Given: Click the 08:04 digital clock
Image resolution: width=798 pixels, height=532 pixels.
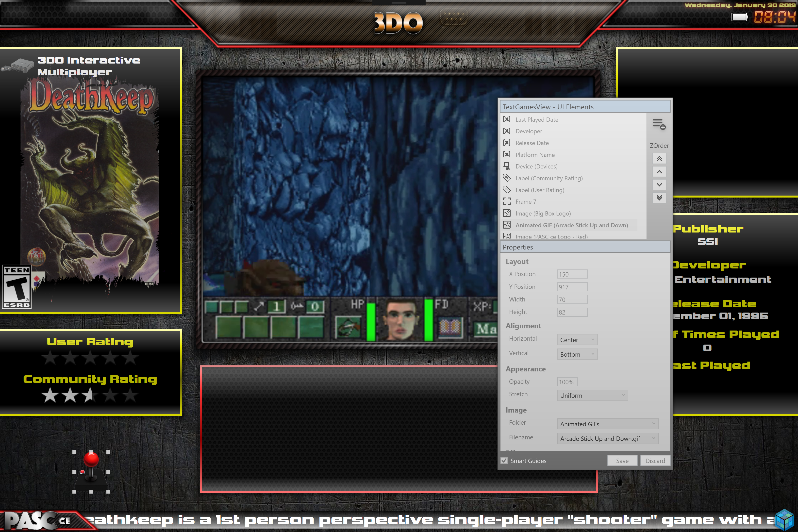Looking at the screenshot, I should click(775, 17).
